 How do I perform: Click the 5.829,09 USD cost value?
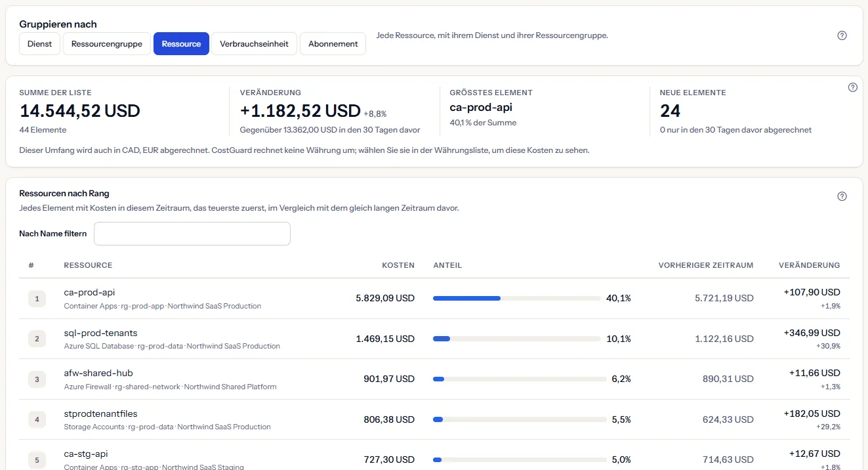385,298
